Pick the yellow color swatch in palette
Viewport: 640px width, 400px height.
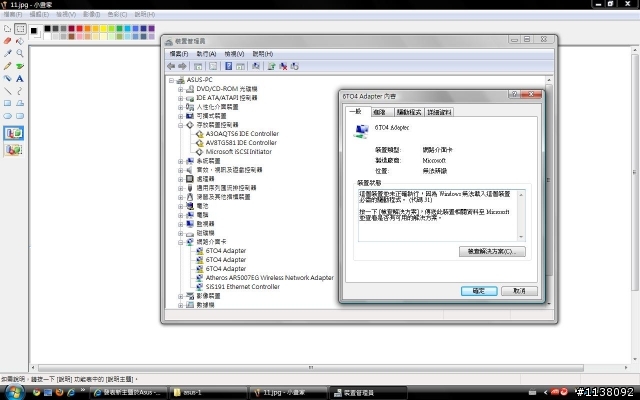103,28
